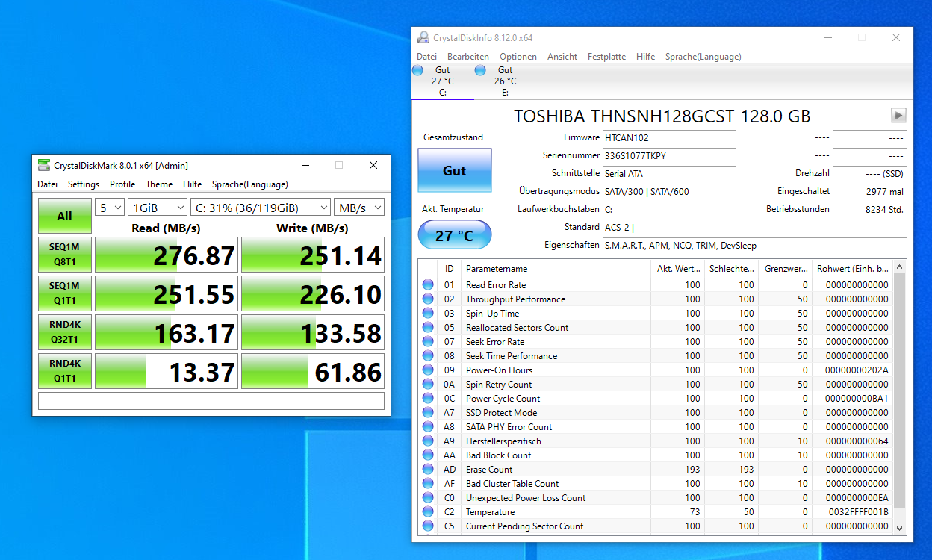932x560 pixels.
Task: Click the Eingeschaltet 2977 mal field
Action: (869, 191)
